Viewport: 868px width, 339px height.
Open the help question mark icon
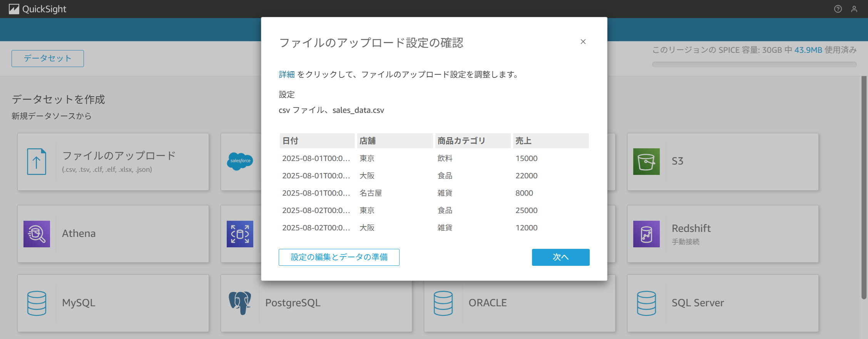click(x=838, y=9)
